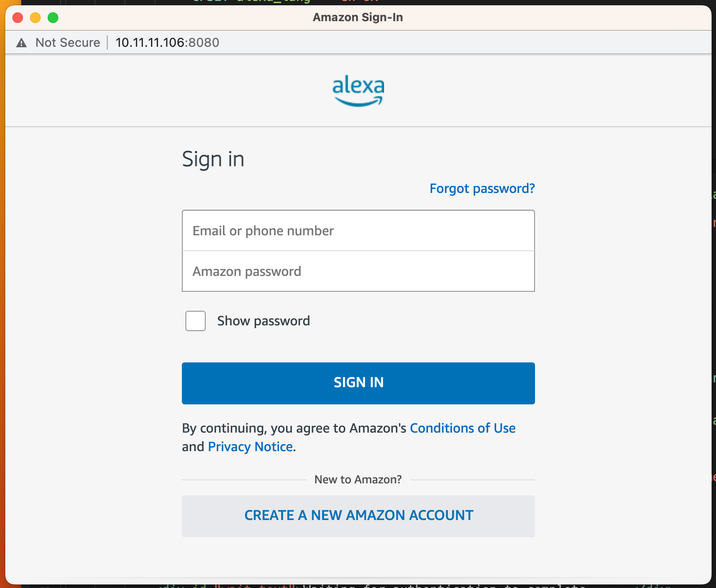Tick the Show password checkbox
Screen dimensions: 716x588
(x=196, y=321)
